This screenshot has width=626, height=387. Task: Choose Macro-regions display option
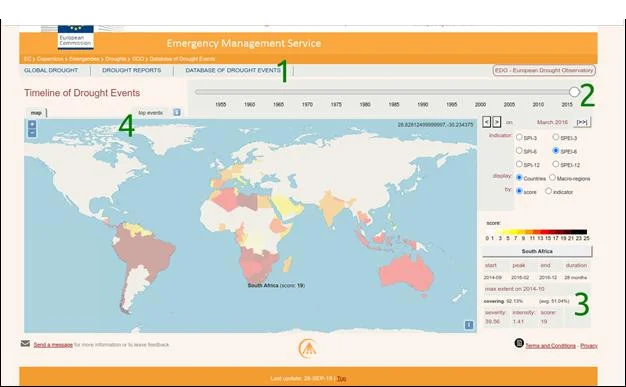tap(553, 177)
